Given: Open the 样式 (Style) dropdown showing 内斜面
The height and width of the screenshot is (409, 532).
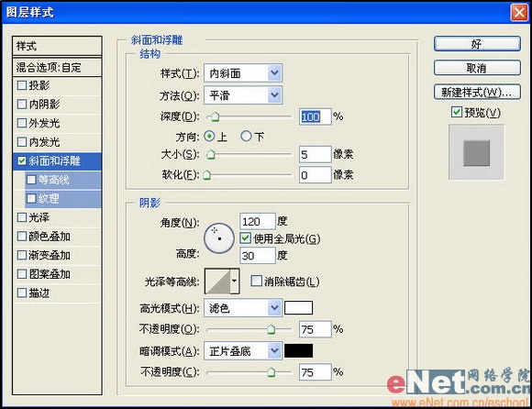Looking at the screenshot, I should [243, 73].
